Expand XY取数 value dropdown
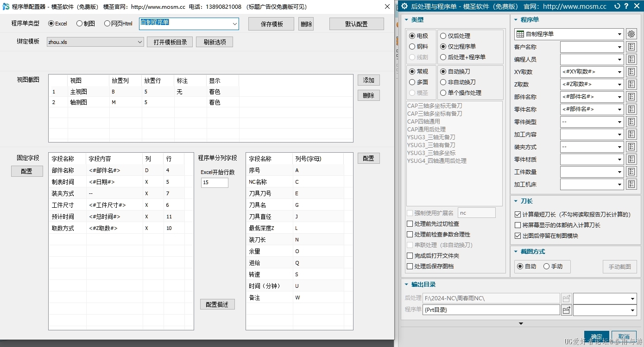Screen dimensions: 644x347 tap(620, 72)
